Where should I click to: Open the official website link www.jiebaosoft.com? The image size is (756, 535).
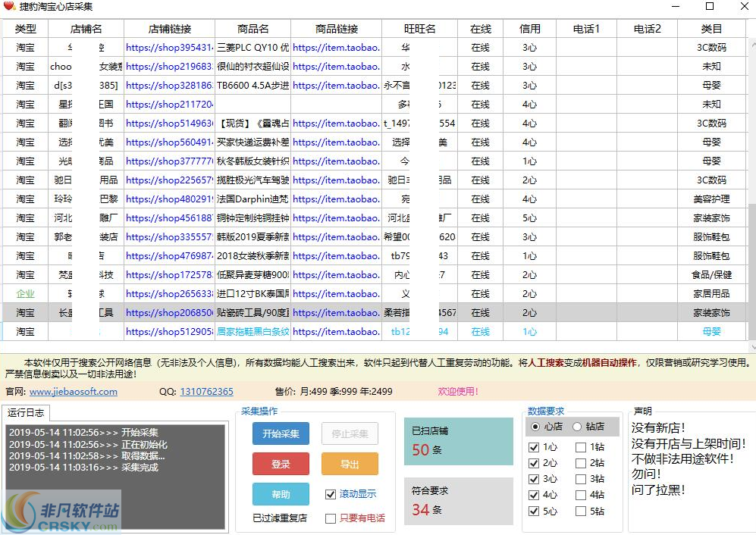click(x=74, y=392)
